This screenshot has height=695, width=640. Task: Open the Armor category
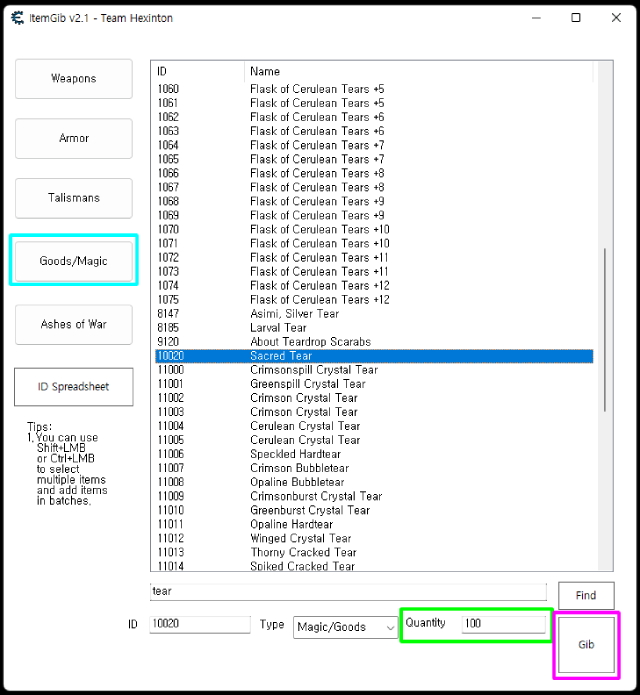point(74,138)
